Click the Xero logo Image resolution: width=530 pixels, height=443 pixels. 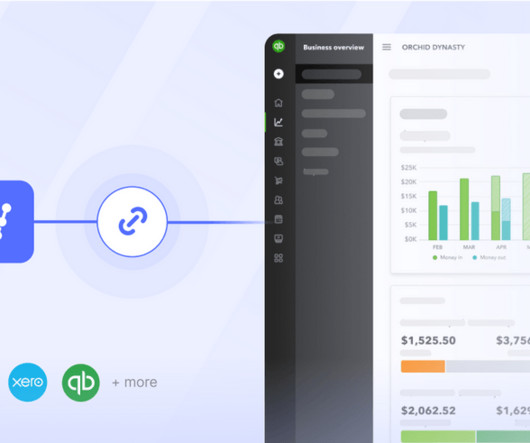(x=28, y=382)
